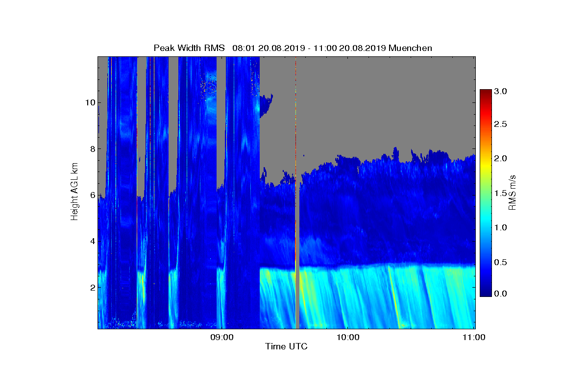Viewport: 588px width, 392px height.
Task: Click the height axis label '8'
Action: coord(92,149)
